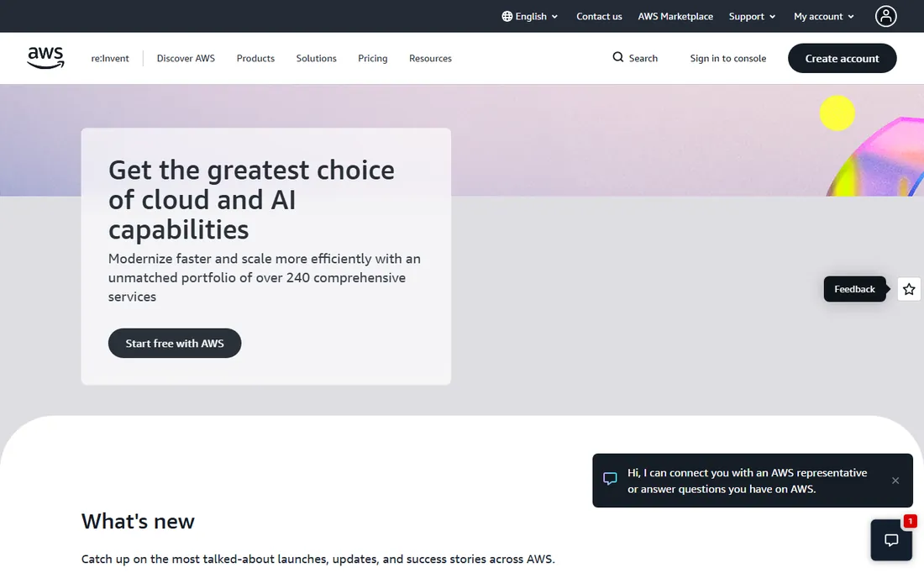Click the Contact us link
924x578 pixels.
pos(599,17)
